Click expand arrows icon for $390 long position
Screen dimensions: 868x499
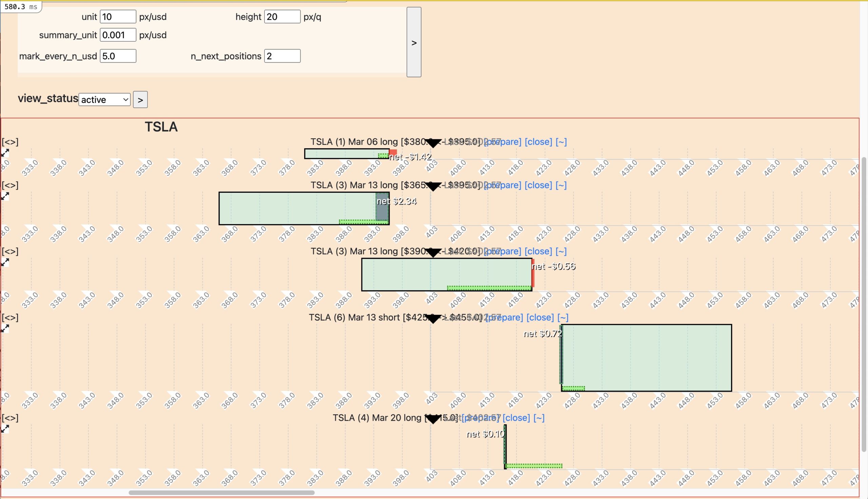(5, 262)
